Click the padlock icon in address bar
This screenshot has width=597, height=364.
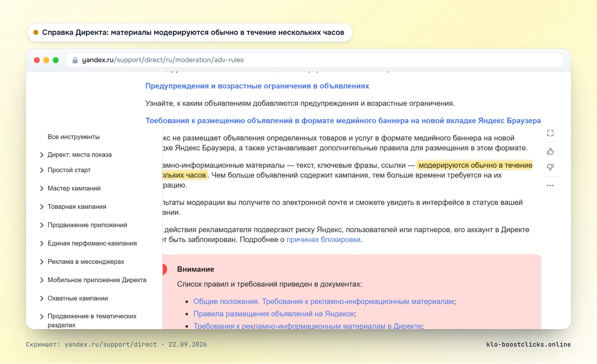pos(75,60)
